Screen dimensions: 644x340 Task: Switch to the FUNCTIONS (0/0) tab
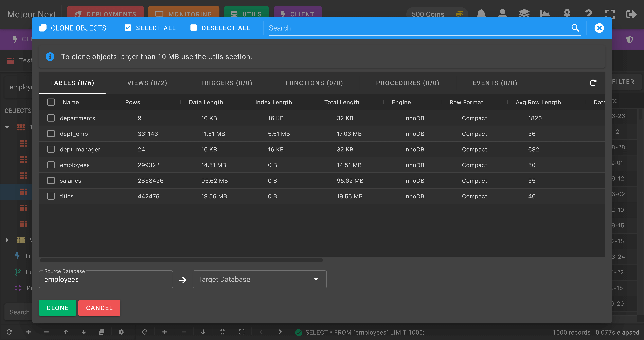point(314,83)
